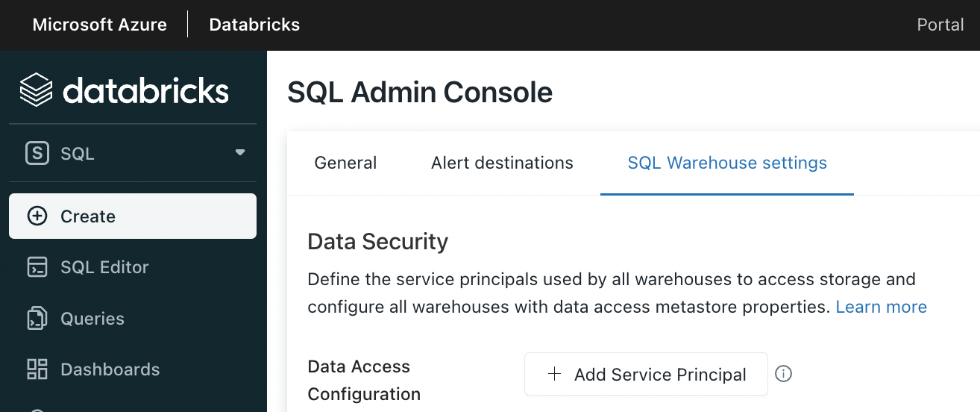
Task: Open Dashboards from the sidebar
Action: tap(133, 369)
